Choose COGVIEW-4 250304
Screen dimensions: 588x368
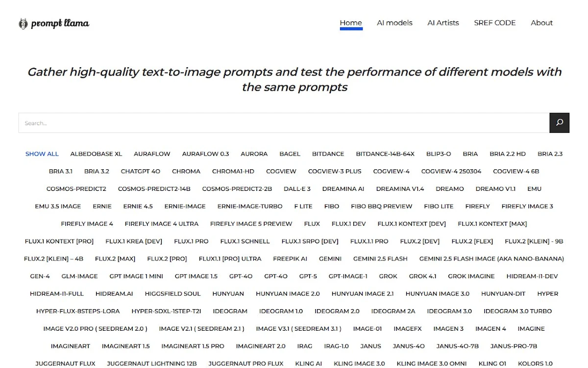451,171
